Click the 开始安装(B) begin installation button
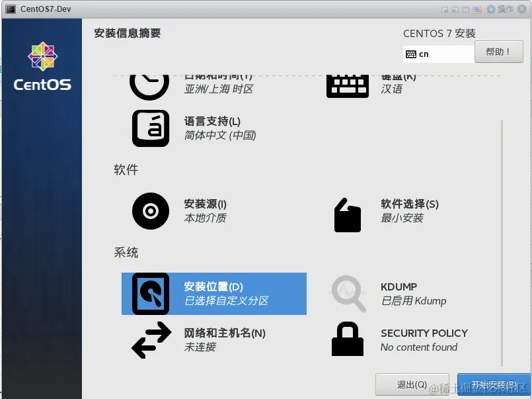 click(x=494, y=384)
